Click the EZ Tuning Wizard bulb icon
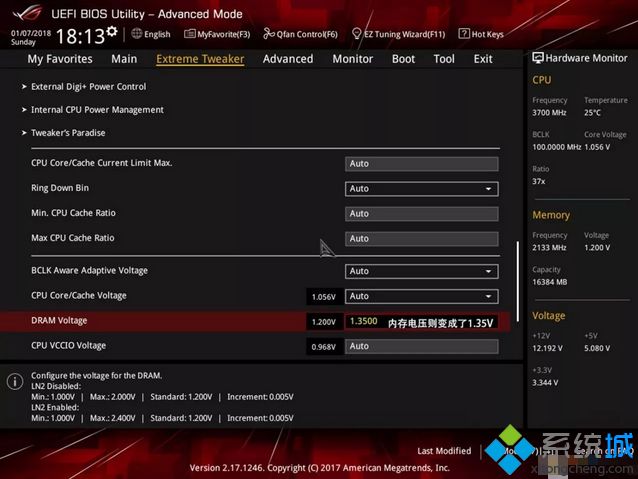 [x=356, y=34]
